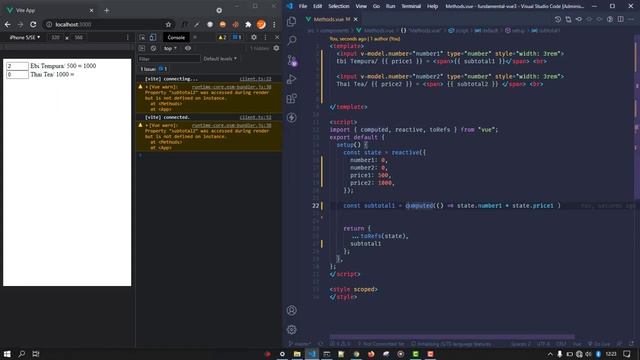The image size is (640, 360).
Task: Open the Edit menu in VS Code
Action: coord(318,6)
